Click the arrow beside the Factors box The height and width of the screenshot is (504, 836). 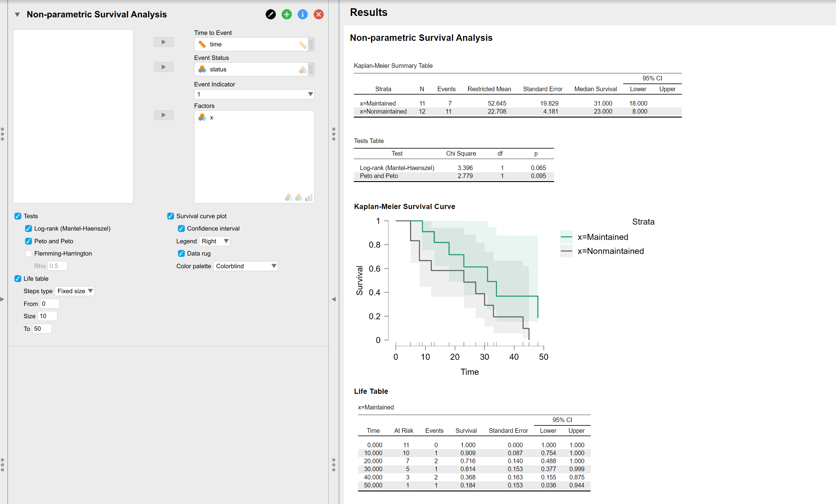(163, 115)
